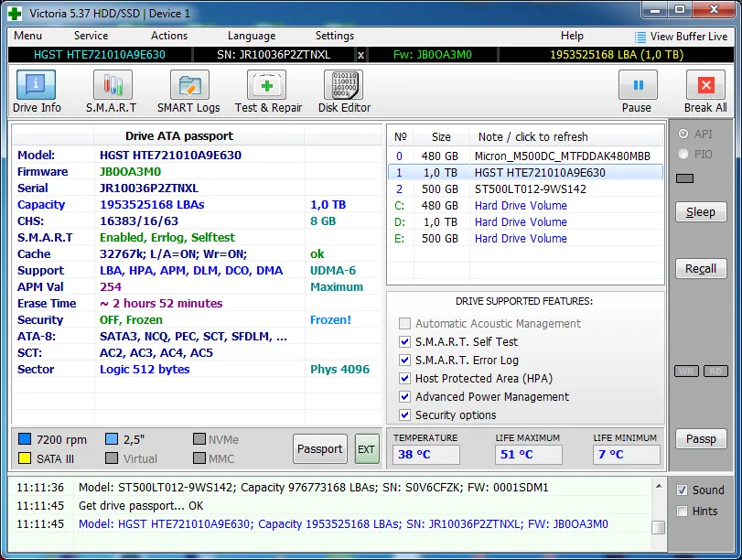This screenshot has width=742, height=560.
Task: Click the gray NVMe indicator square
Action: [199, 439]
